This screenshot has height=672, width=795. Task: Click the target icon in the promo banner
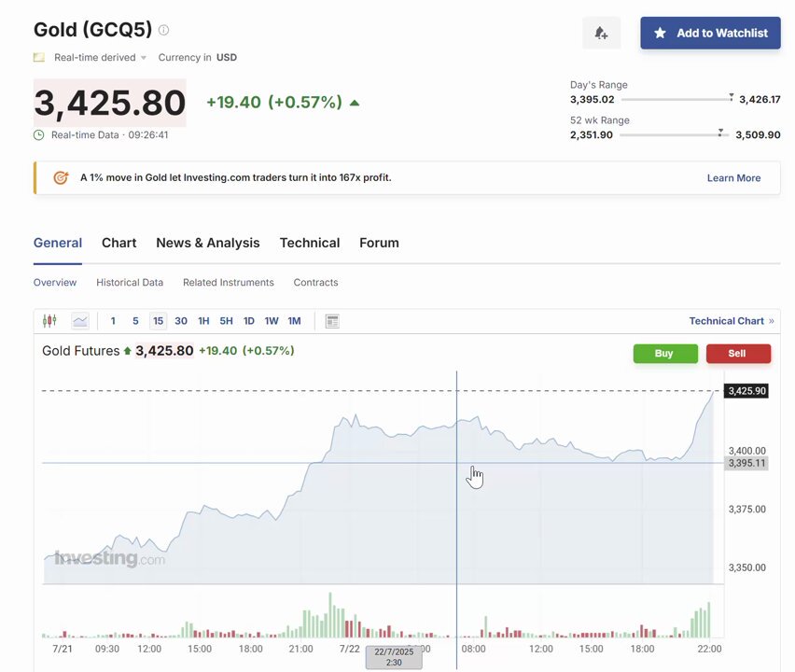pyautogui.click(x=61, y=178)
